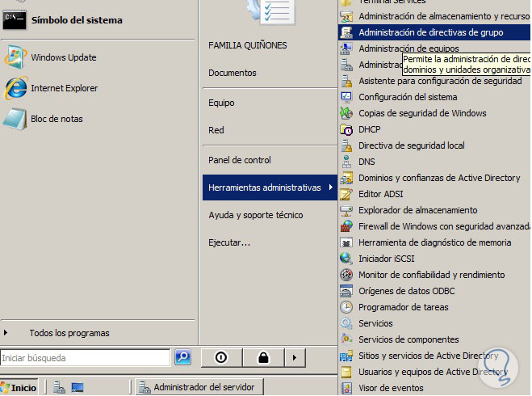Screen dimensions: 532x396
Task: Select Equipo in the Start menu
Action: point(221,103)
